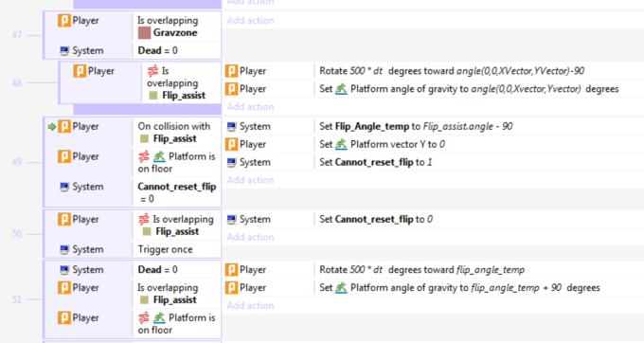Screen dimensions: 644x343
Task: Select Rotate toward flip_angle_temp action text
Action: (422, 270)
